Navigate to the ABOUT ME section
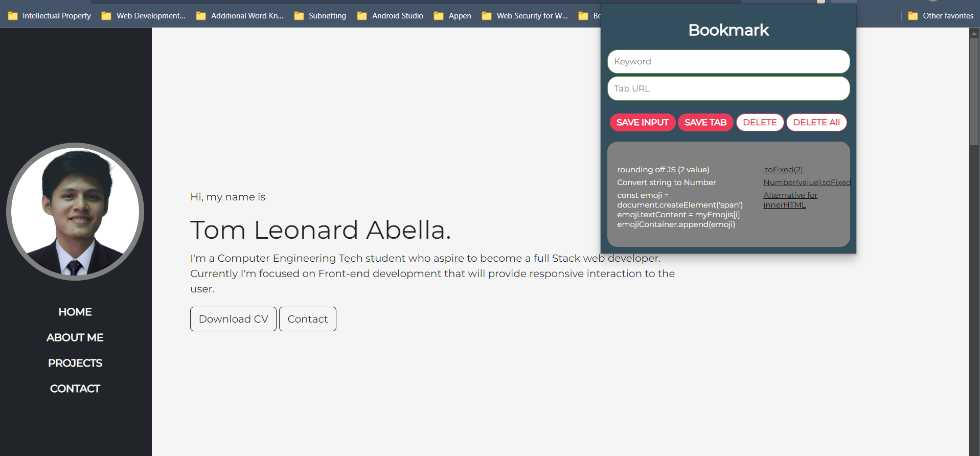The width and height of the screenshot is (980, 456). coord(75,337)
